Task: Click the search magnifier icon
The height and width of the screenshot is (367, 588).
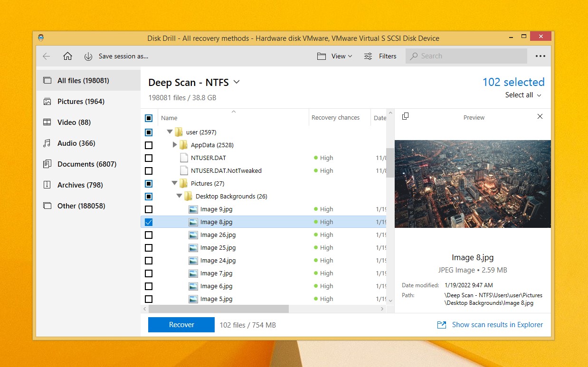Action: [414, 56]
